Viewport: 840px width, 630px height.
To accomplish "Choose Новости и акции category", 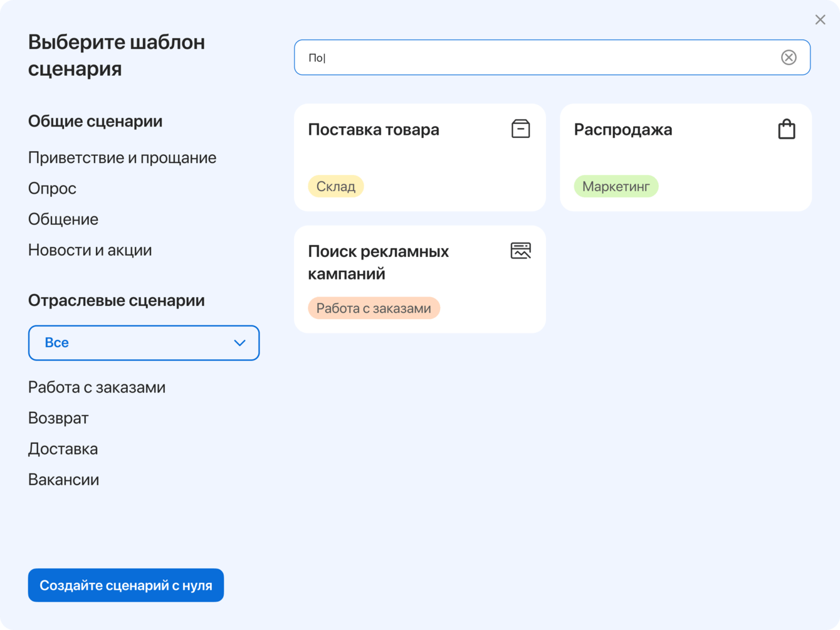I will [90, 250].
